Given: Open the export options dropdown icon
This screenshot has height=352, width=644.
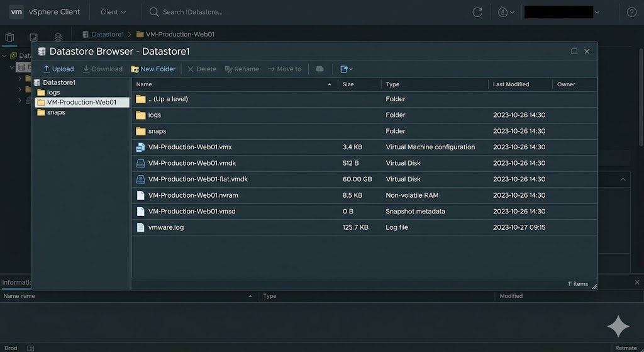Looking at the screenshot, I should pyautogui.click(x=347, y=69).
